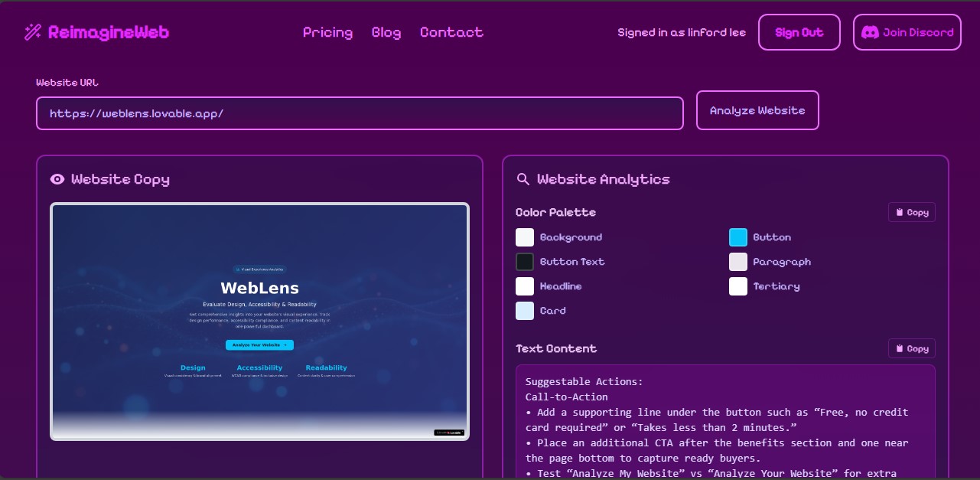This screenshot has height=480, width=980.
Task: Click the 'Button Text' swatch label
Action: 572,262
